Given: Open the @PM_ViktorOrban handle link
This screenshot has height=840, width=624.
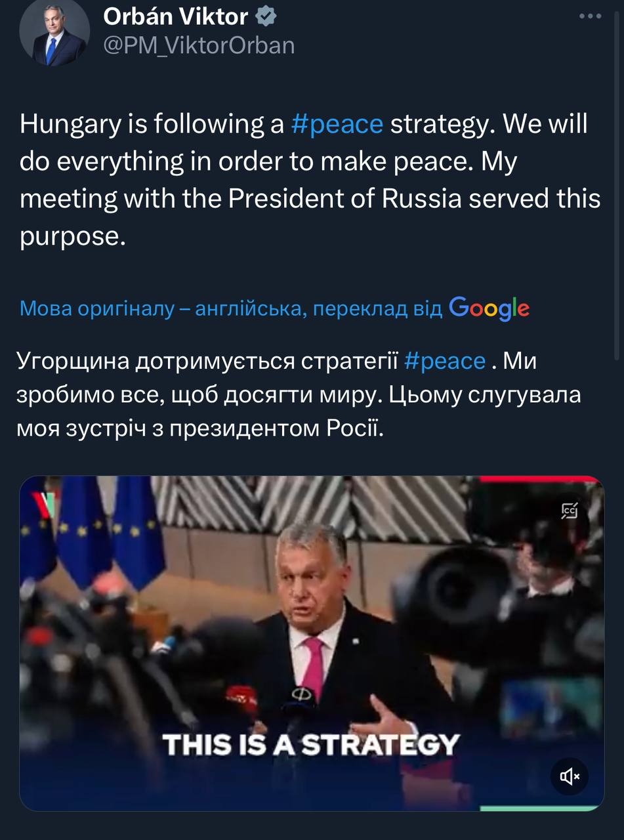Looking at the screenshot, I should [x=199, y=45].
